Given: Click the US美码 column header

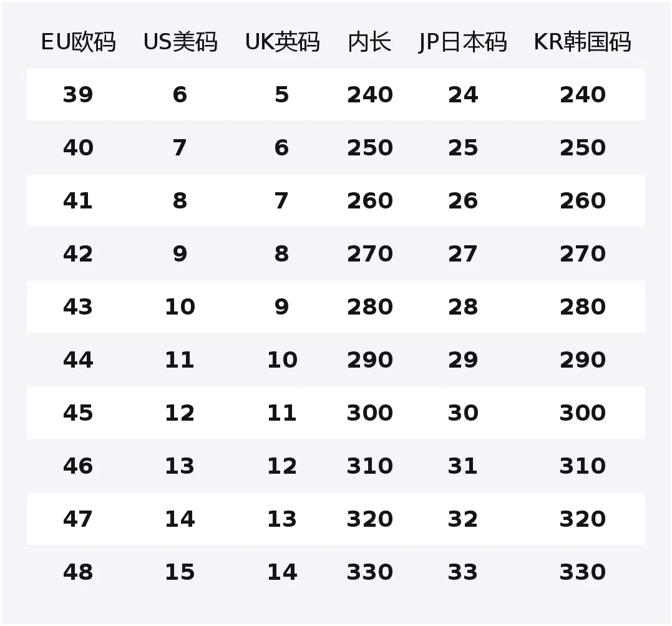Looking at the screenshot, I should pos(180,42).
